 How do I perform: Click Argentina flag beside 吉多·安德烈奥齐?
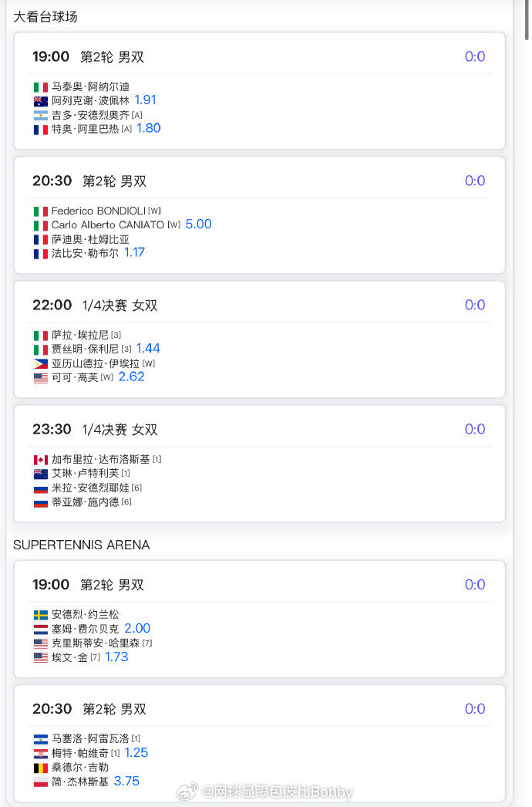(x=41, y=115)
